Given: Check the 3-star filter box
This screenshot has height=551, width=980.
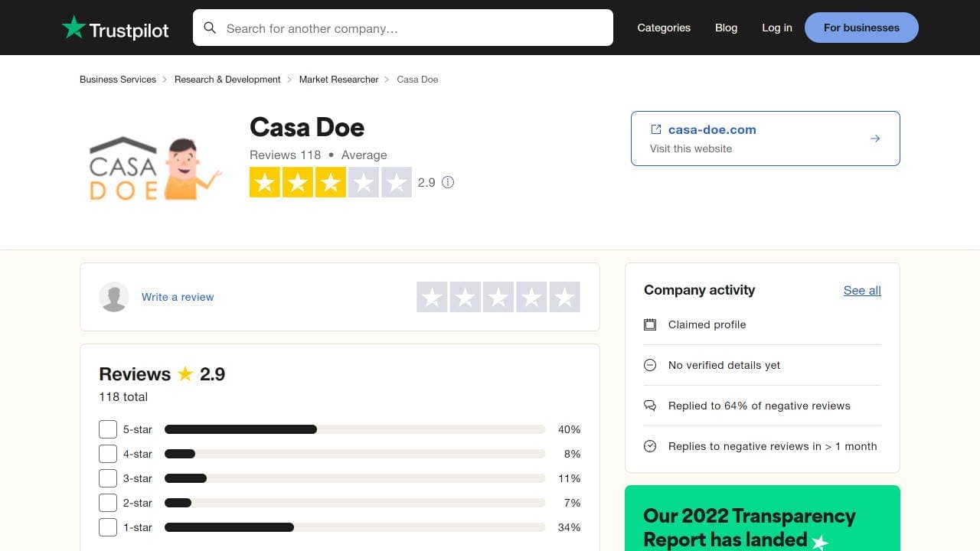Looking at the screenshot, I should [107, 478].
